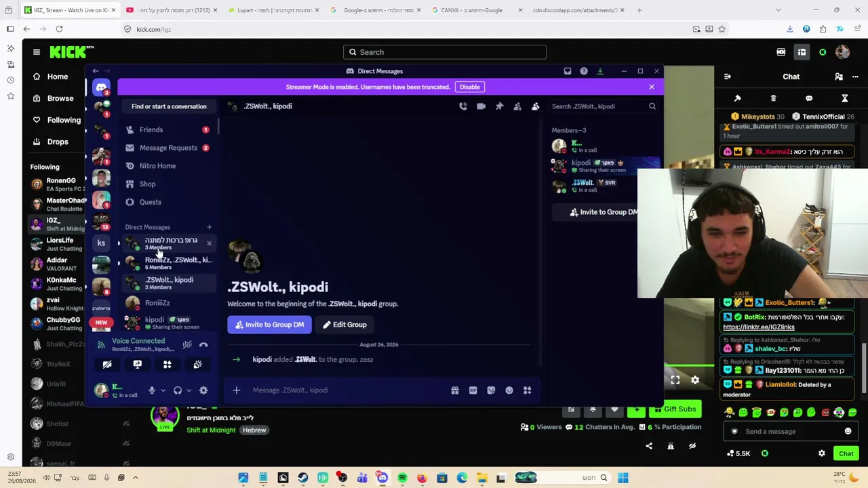The height and width of the screenshot is (488, 868).
Task: Open headphone output options arrow
Action: point(189,390)
